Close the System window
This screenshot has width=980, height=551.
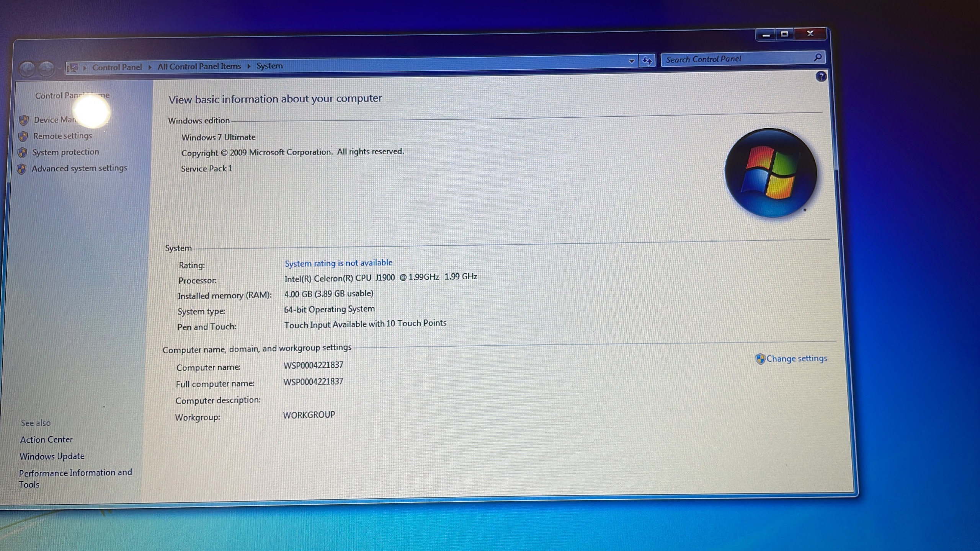(810, 34)
